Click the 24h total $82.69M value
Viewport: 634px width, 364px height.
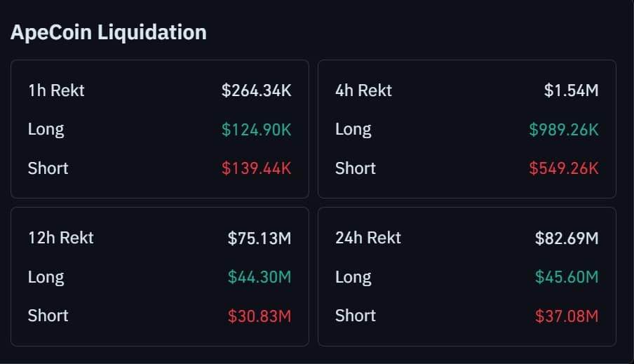pos(567,238)
